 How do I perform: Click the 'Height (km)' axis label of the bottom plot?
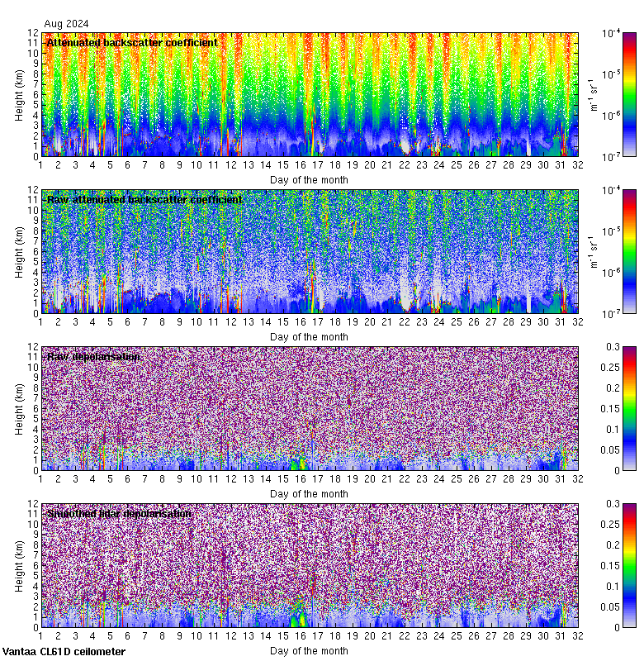coord(19,565)
